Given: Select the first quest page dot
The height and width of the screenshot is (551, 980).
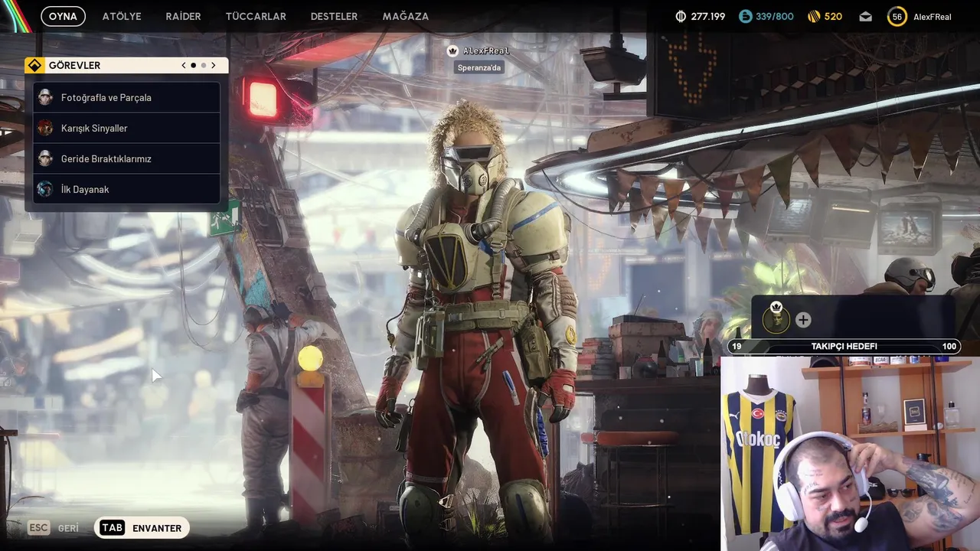Looking at the screenshot, I should point(193,65).
